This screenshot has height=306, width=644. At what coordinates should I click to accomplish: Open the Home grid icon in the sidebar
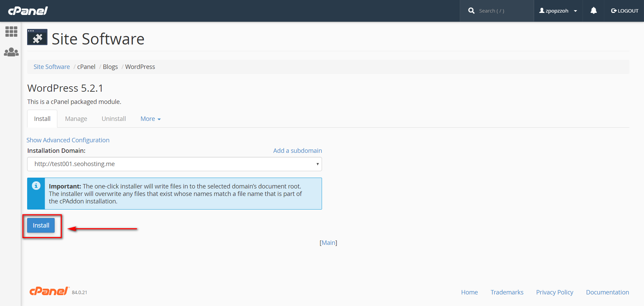click(x=11, y=32)
